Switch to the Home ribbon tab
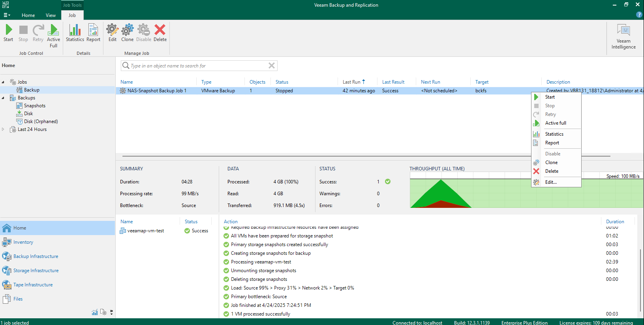 pyautogui.click(x=28, y=15)
